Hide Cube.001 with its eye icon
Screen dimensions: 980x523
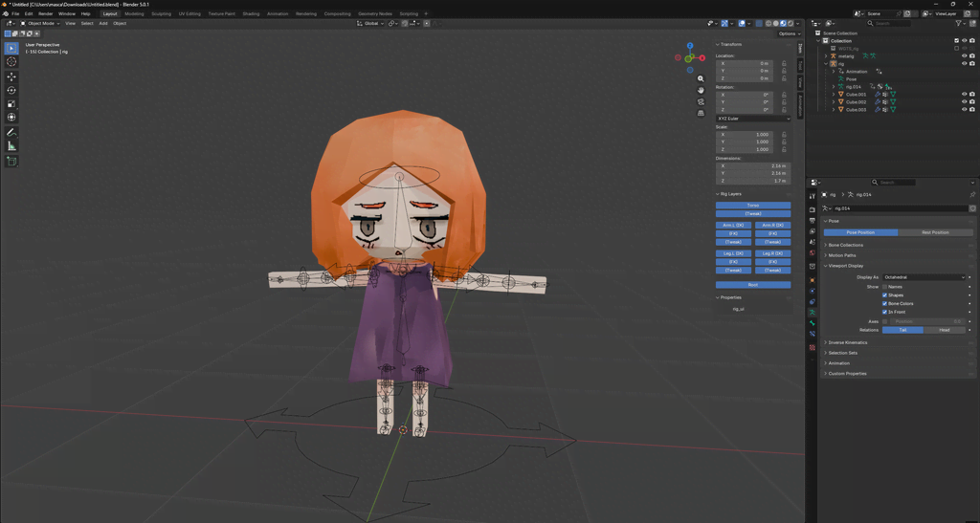(964, 95)
